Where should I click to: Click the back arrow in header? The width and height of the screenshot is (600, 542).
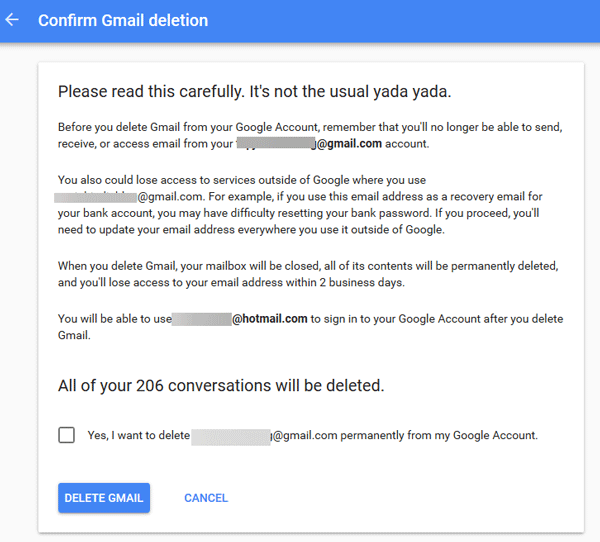(x=13, y=20)
